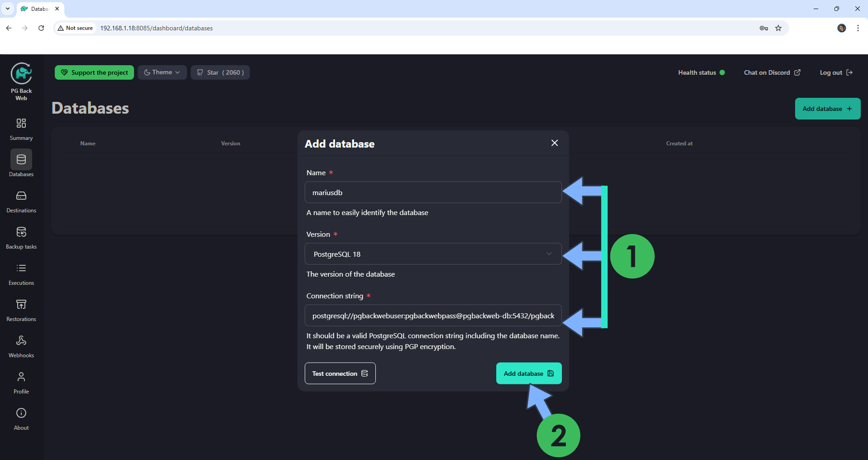Open the Restorations sidebar icon
Screen dimensions: 868x460
21,305
